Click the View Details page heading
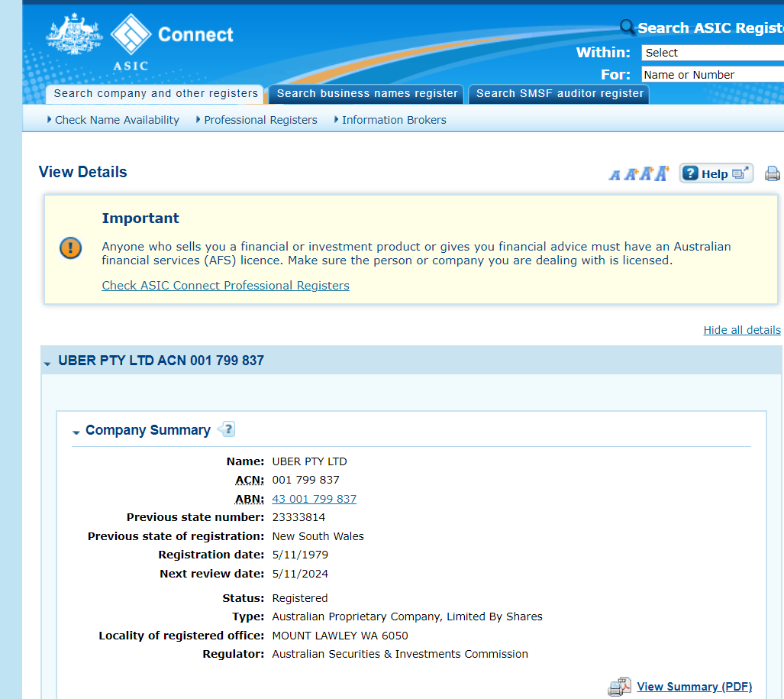 83,172
